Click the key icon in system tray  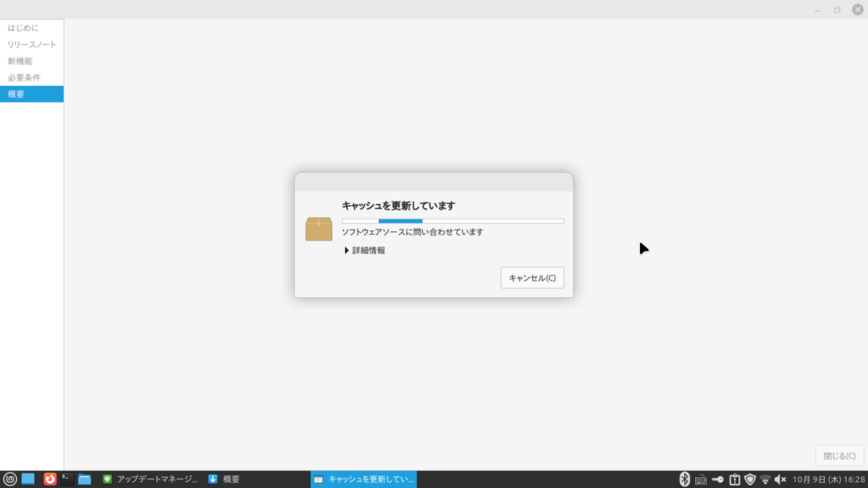[x=717, y=480]
